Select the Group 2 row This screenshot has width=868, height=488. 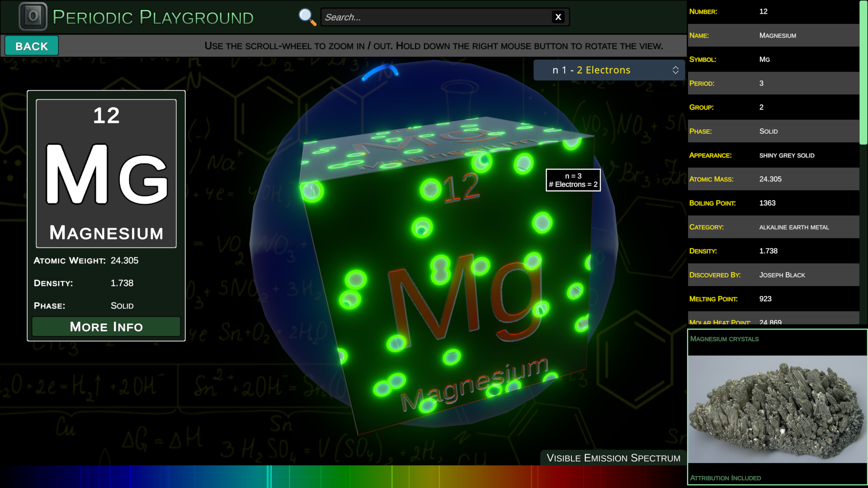click(774, 107)
